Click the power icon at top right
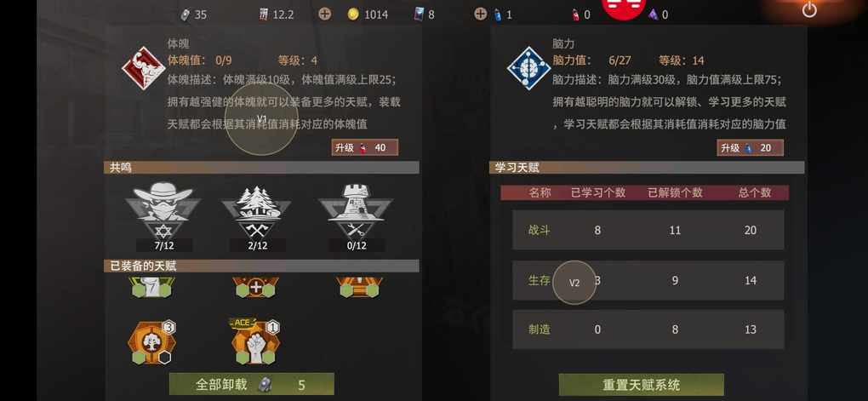 [x=809, y=9]
